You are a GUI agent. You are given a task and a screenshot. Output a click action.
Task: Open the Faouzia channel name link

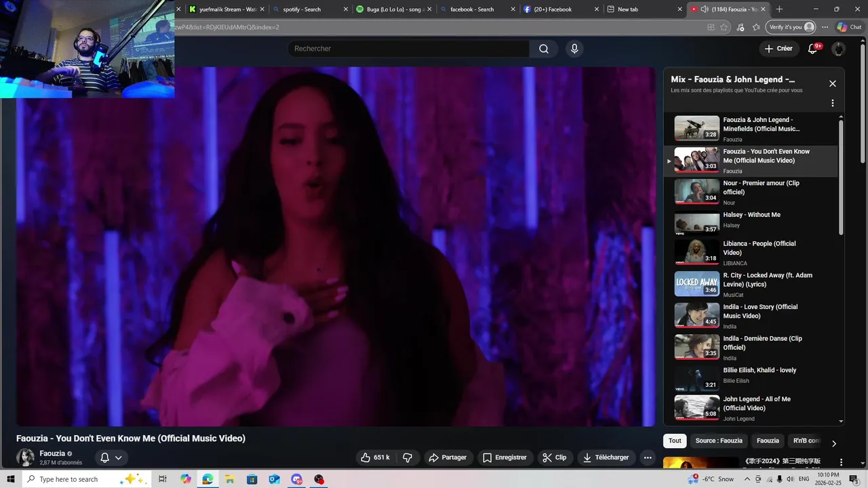coord(52,453)
